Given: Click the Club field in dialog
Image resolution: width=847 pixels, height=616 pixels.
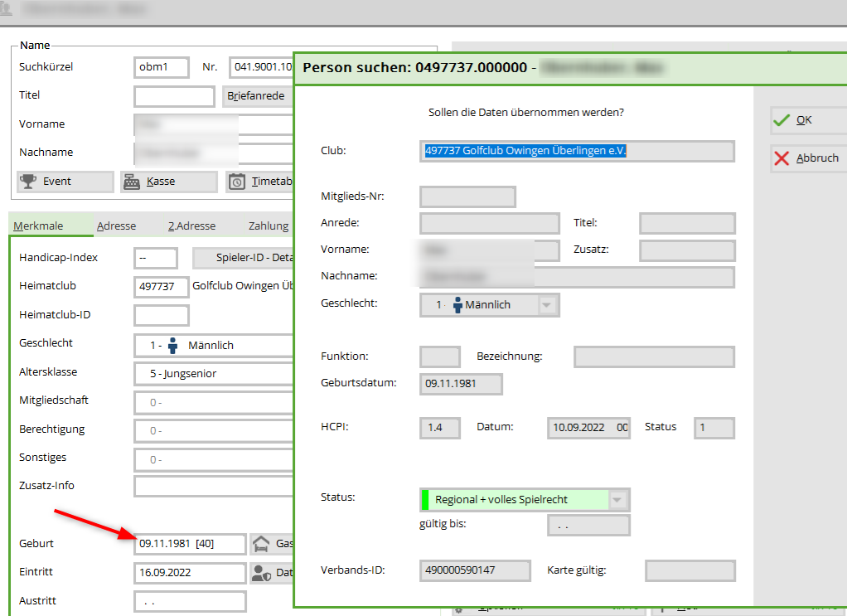Looking at the screenshot, I should [x=577, y=151].
